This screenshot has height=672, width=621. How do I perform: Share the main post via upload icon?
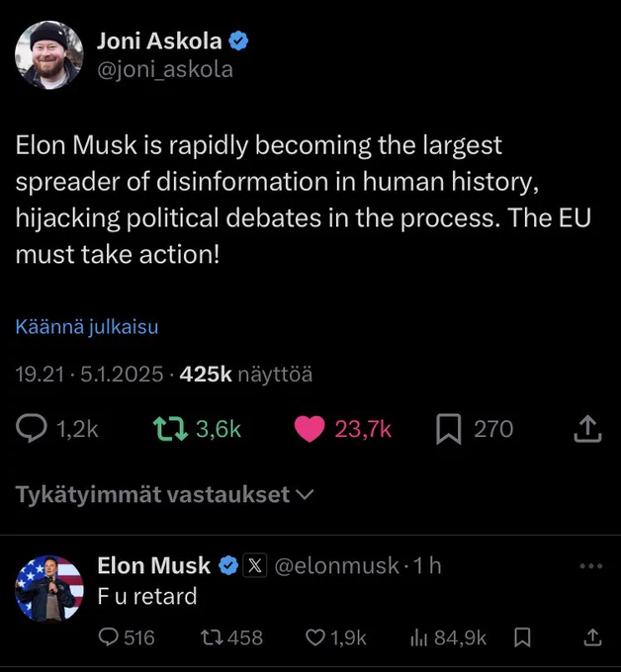pyautogui.click(x=588, y=429)
